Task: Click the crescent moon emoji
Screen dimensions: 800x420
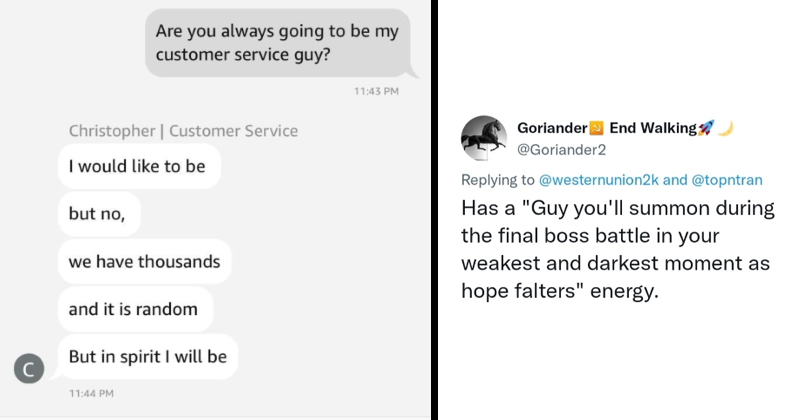Action: (x=726, y=128)
